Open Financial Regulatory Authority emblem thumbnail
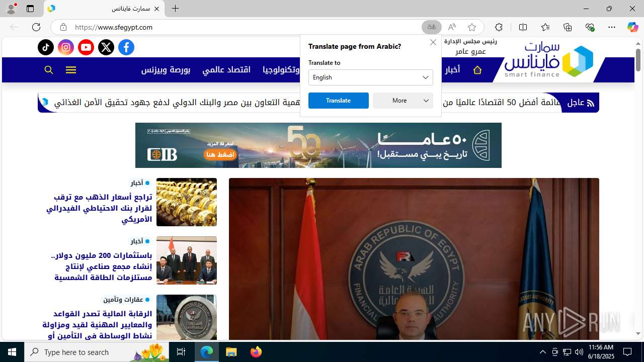The image size is (644, 362). point(187,317)
